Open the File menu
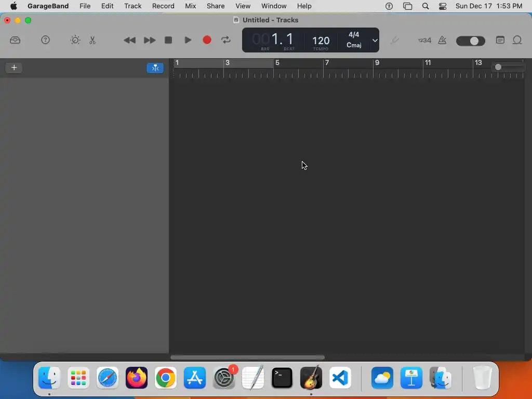 click(x=85, y=6)
